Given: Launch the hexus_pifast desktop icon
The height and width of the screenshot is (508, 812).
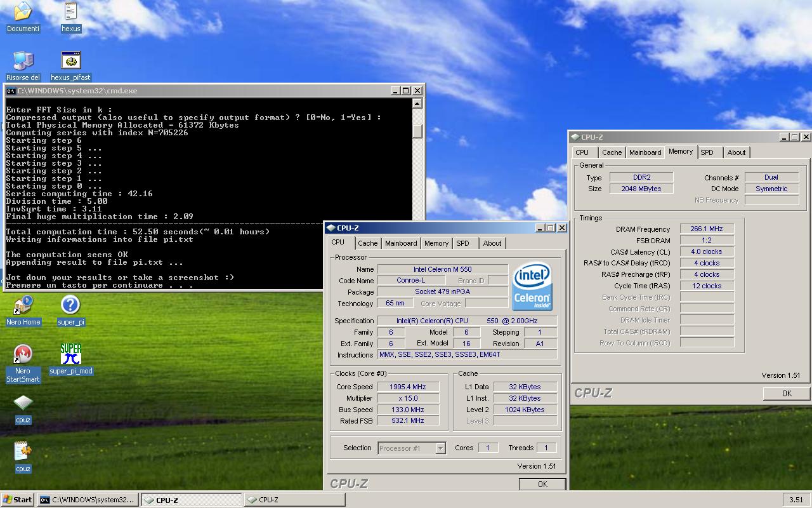Looking at the screenshot, I should pyautogui.click(x=70, y=61).
